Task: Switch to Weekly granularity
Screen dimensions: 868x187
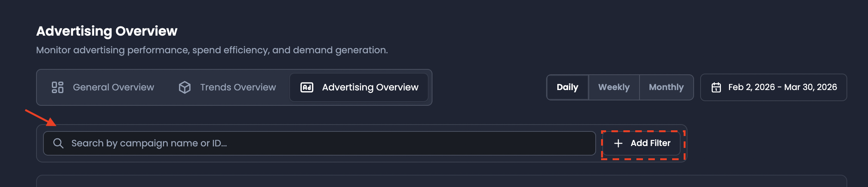Action: click(614, 87)
